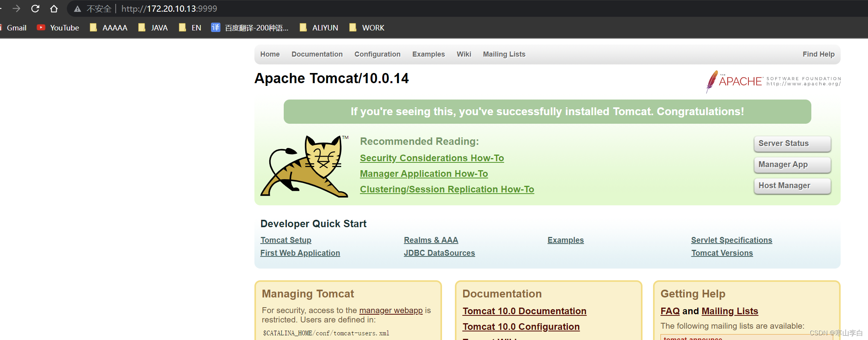
Task: Click the Recommended Reading heading
Action: (x=419, y=141)
